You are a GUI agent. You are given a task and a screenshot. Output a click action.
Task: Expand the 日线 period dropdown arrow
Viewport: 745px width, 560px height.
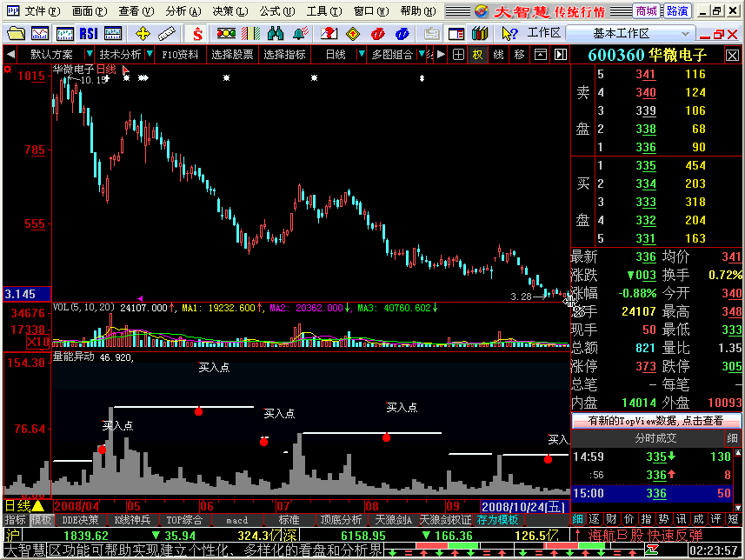pyautogui.click(x=361, y=55)
